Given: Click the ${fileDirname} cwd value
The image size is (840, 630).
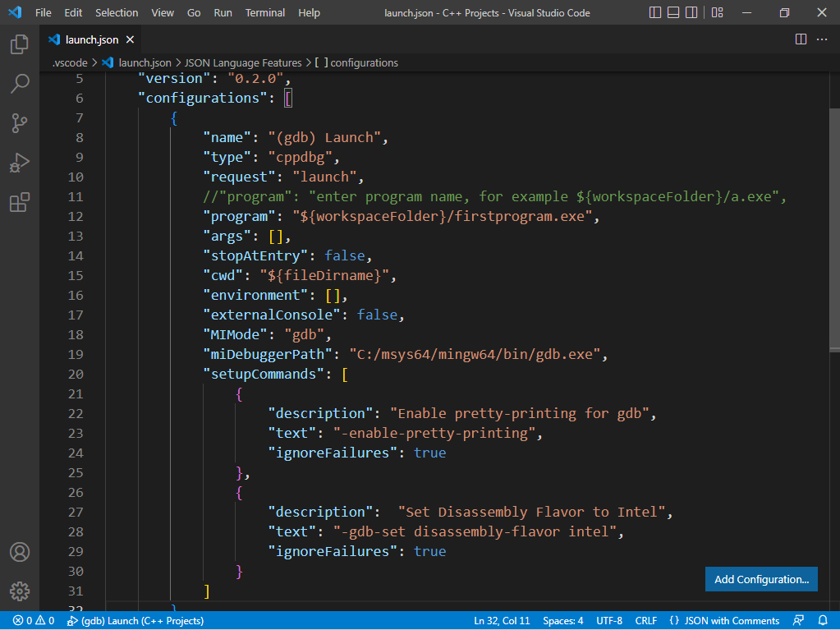Looking at the screenshot, I should (x=324, y=275).
